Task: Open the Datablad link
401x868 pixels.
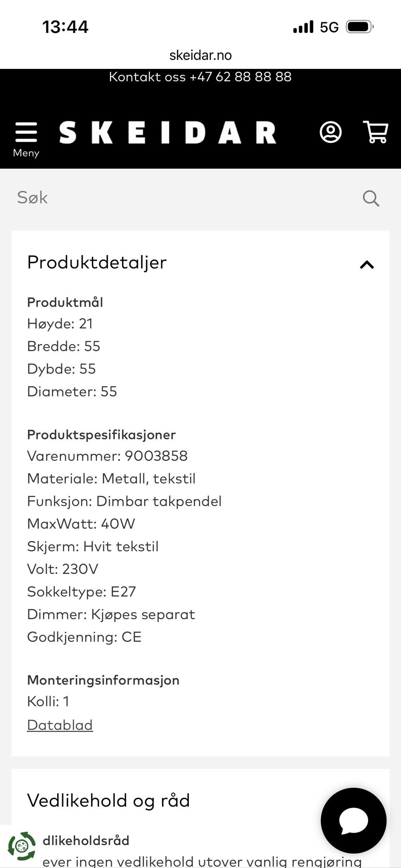Action: pyautogui.click(x=60, y=725)
